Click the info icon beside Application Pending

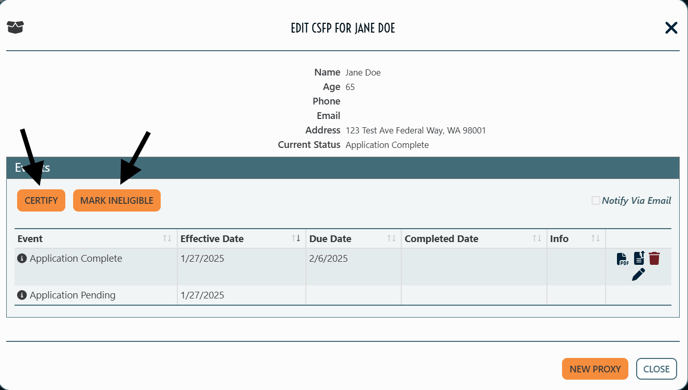coord(22,295)
